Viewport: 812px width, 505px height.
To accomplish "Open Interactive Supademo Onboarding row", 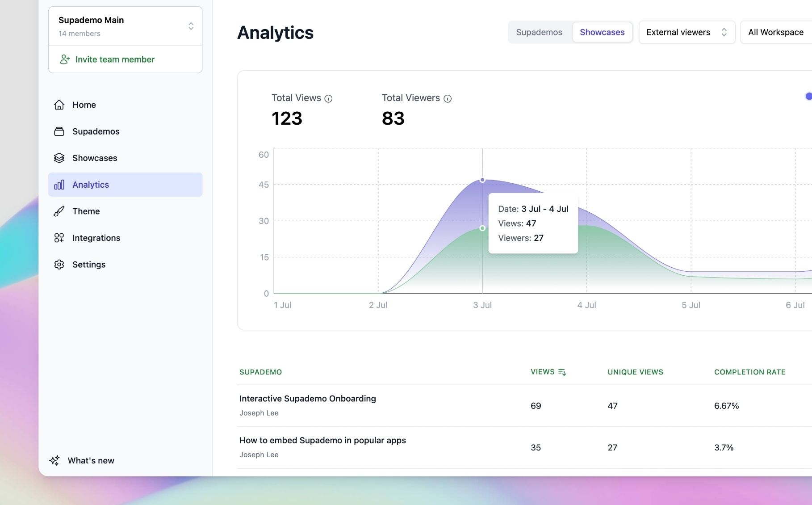I will (524, 406).
